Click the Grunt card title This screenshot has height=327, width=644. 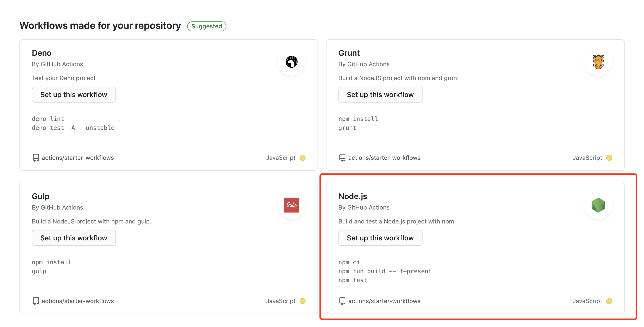click(x=349, y=53)
